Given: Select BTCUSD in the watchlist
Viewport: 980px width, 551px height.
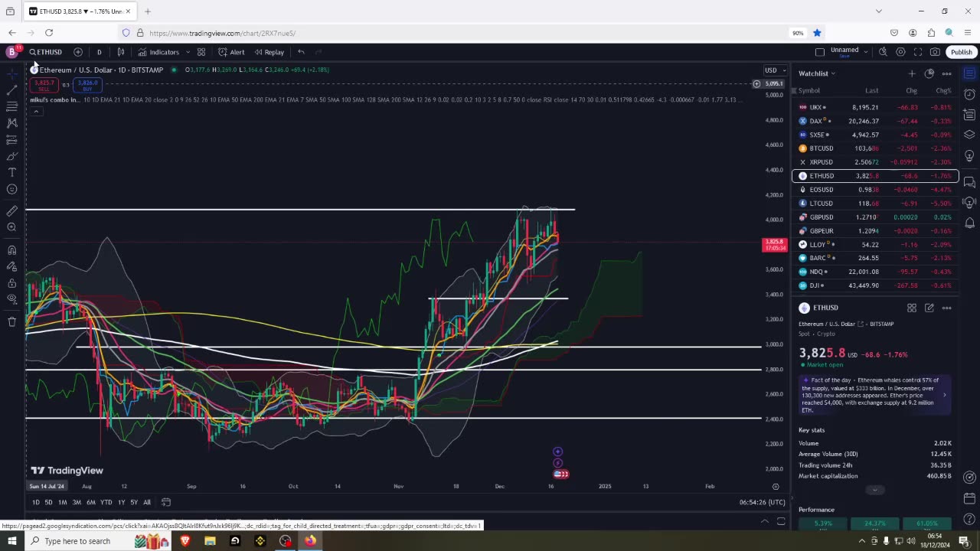Looking at the screenshot, I should tap(875, 148).
